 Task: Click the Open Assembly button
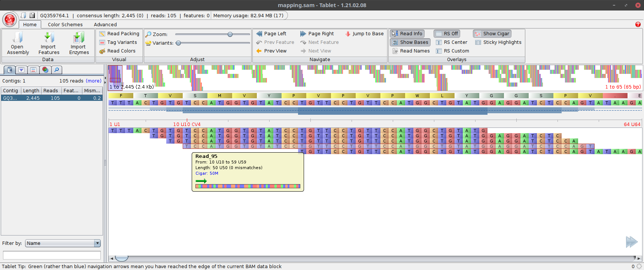pos(18,43)
